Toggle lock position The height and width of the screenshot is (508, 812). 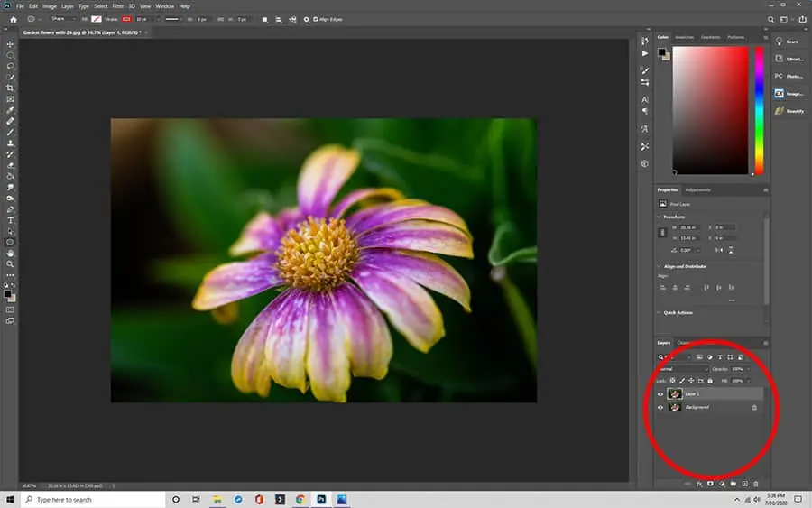click(x=691, y=381)
